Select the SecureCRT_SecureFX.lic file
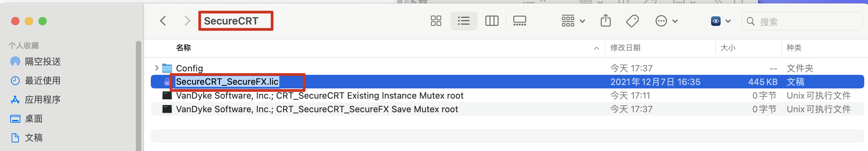Viewport: 868px width, 151px height. click(x=227, y=82)
